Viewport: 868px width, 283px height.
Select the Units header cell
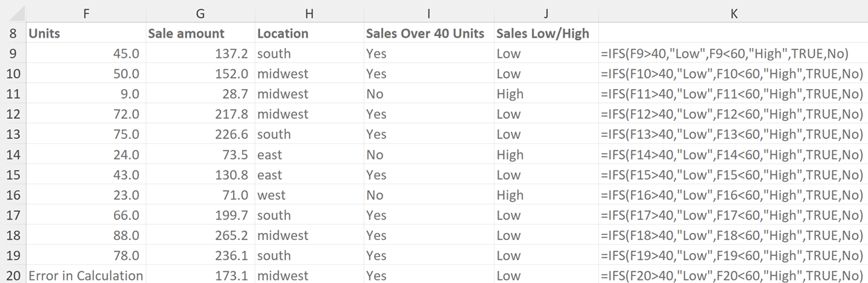coord(86,33)
